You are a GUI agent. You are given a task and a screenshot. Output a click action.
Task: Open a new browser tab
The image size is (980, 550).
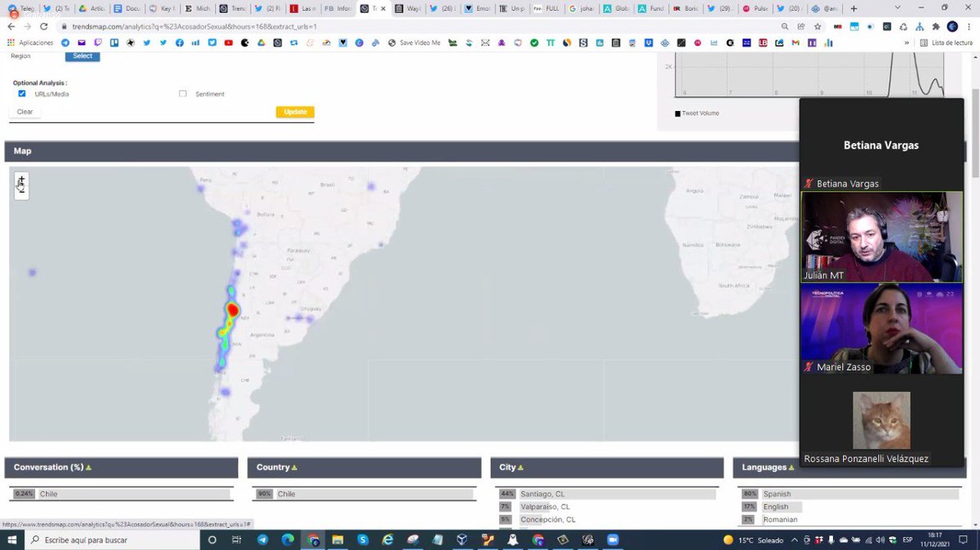point(853,8)
